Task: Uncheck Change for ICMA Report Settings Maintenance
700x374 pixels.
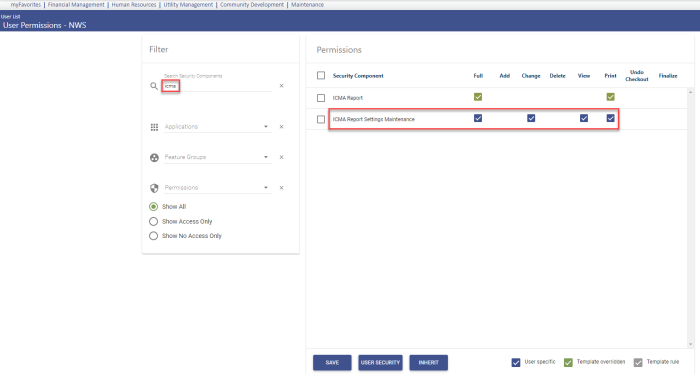Action: 531,118
